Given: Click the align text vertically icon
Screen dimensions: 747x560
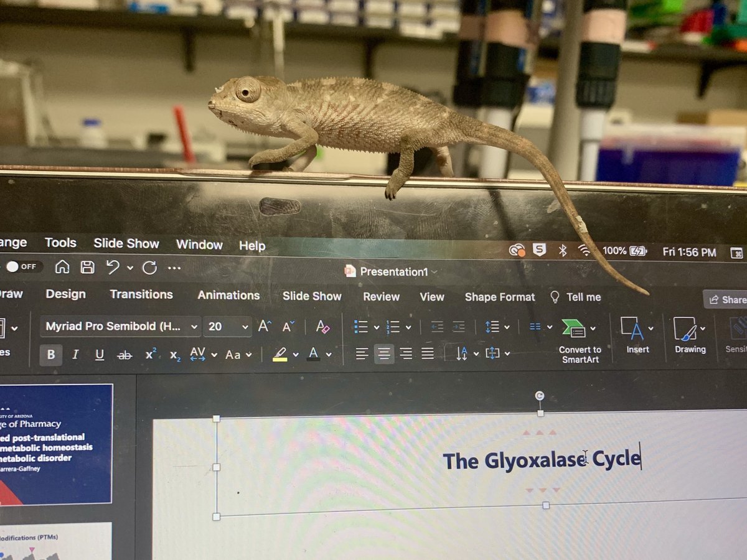Looking at the screenshot, I should 492,353.
